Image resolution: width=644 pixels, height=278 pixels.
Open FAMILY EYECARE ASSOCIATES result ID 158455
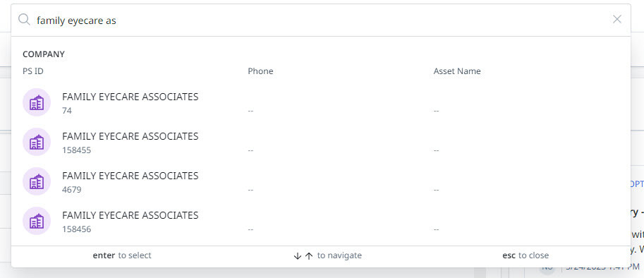tap(321, 142)
